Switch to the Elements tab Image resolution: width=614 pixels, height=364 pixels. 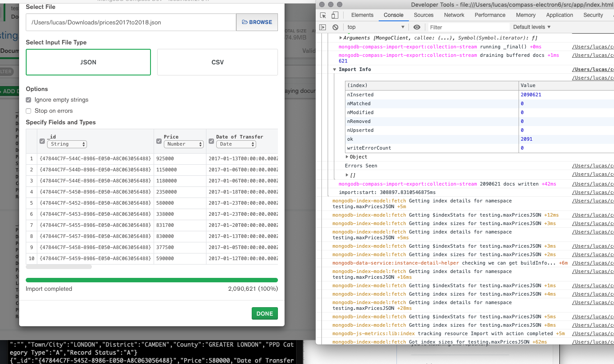(362, 15)
